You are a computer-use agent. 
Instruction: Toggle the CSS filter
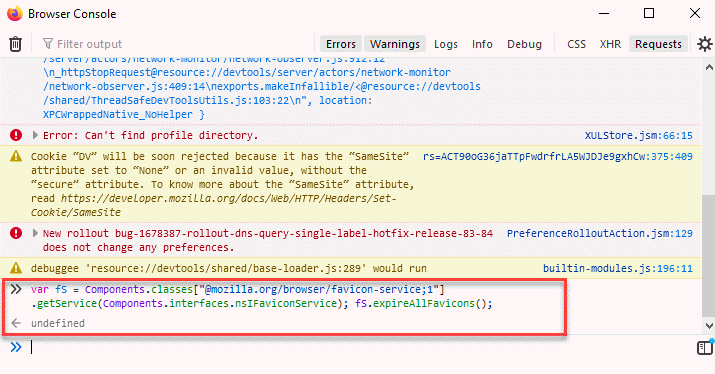pos(576,44)
